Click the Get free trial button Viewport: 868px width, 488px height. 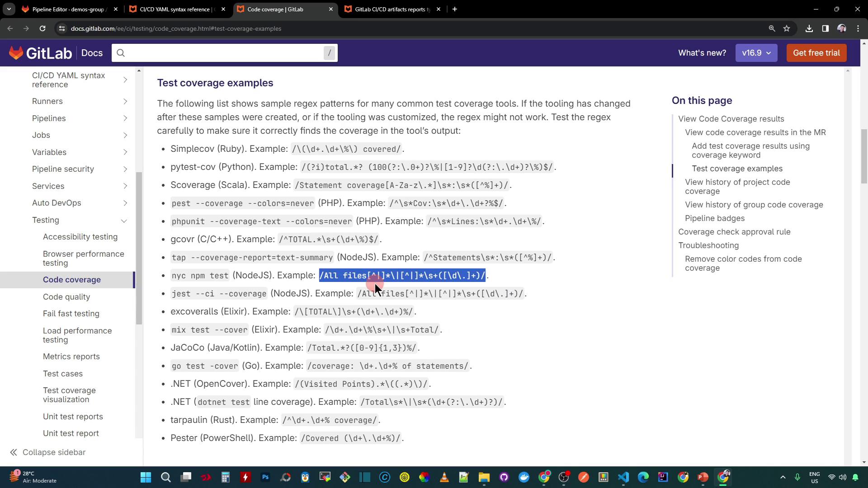(x=816, y=53)
